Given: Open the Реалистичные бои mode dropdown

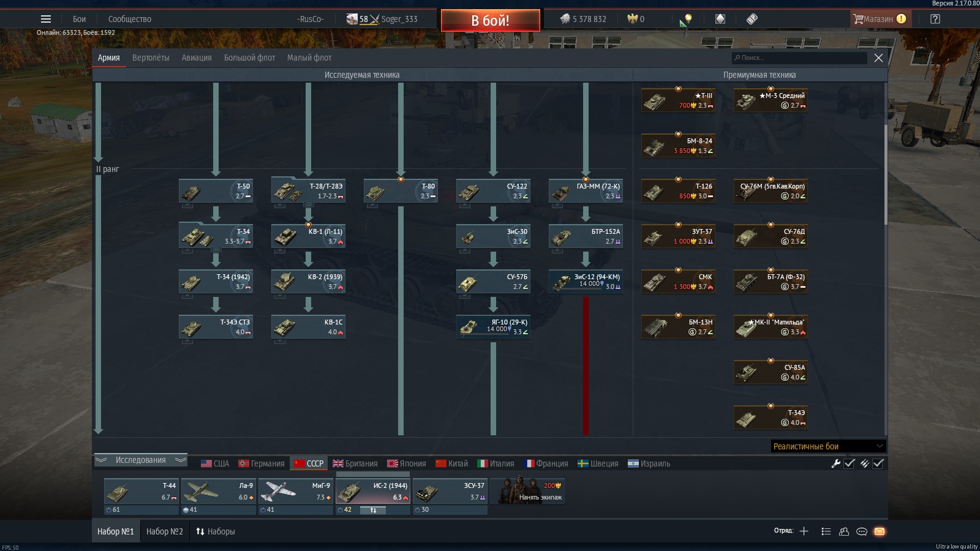Looking at the screenshot, I should click(x=828, y=446).
